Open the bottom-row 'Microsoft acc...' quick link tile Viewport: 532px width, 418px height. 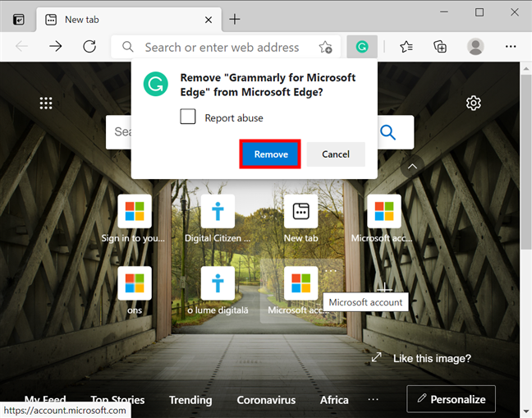point(300,283)
